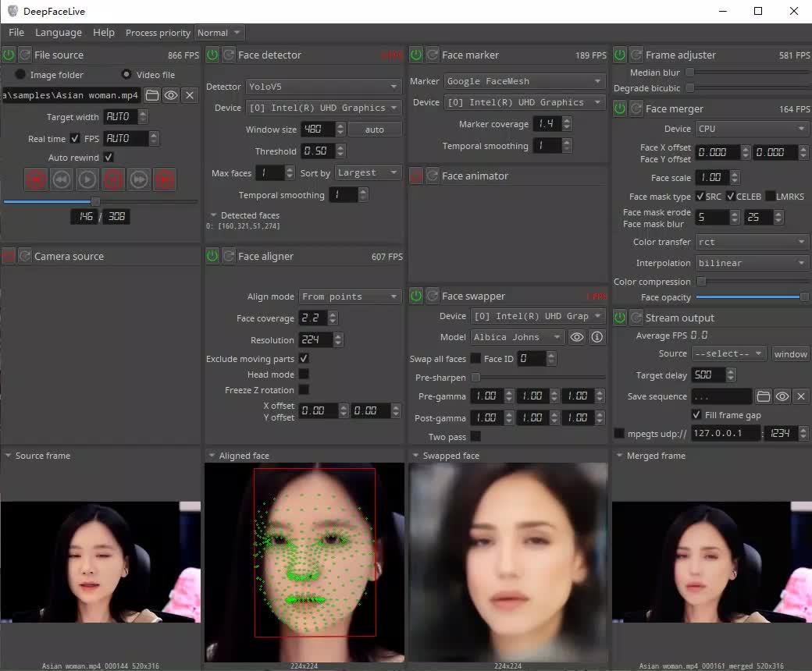Preview the source using the eye icon
The image size is (812, 671).
172,94
